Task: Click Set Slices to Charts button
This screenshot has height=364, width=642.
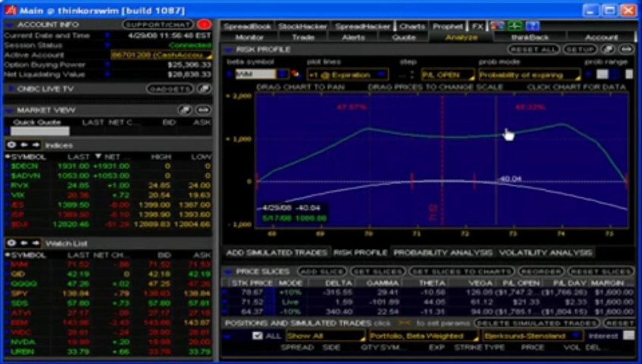Action: (461, 271)
